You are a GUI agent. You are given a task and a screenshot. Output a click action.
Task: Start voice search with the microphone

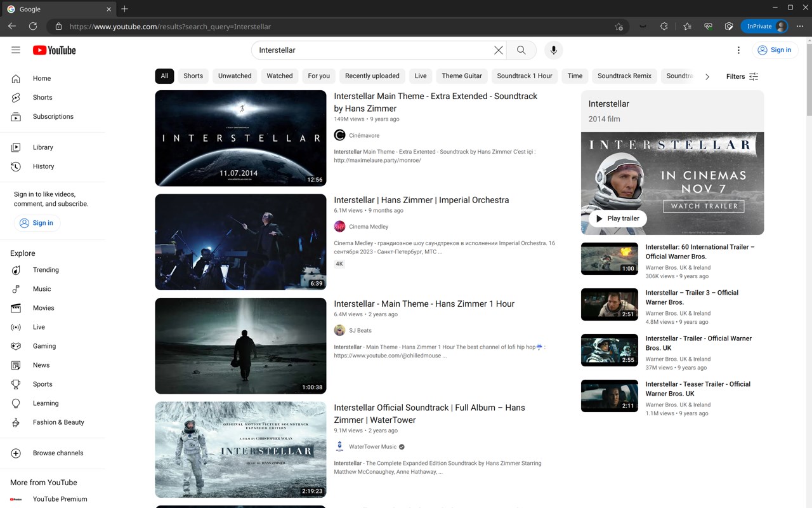(553, 50)
